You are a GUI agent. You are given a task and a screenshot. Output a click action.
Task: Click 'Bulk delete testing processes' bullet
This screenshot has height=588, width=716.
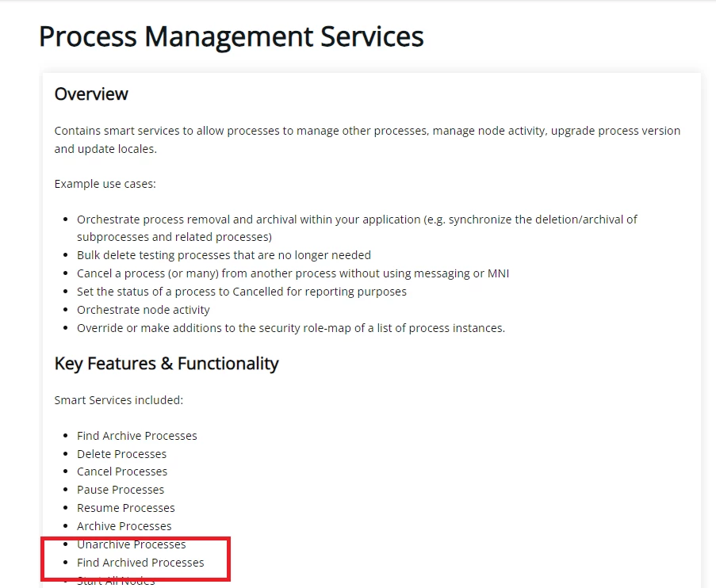(224, 255)
